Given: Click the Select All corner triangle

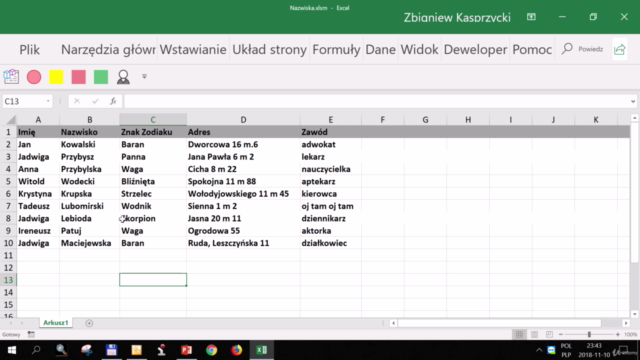Looking at the screenshot, I should point(11,120).
